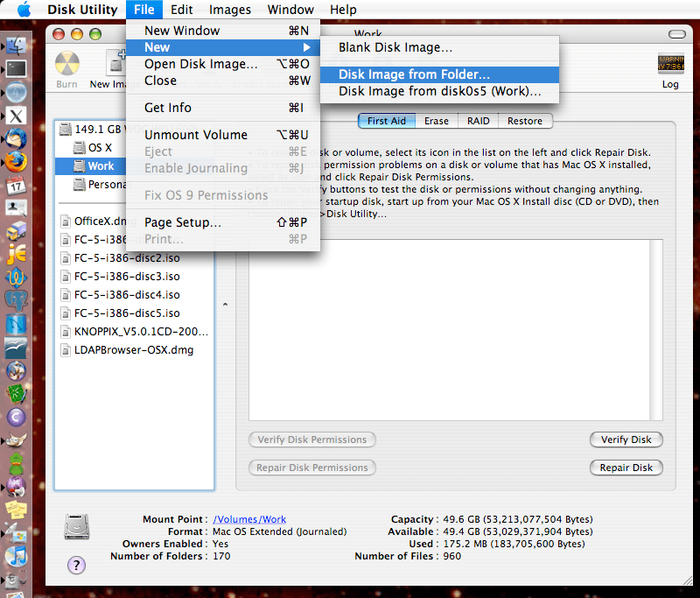Image resolution: width=700 pixels, height=598 pixels.
Task: Select OfficeX.dmg disk image
Action: (94, 221)
